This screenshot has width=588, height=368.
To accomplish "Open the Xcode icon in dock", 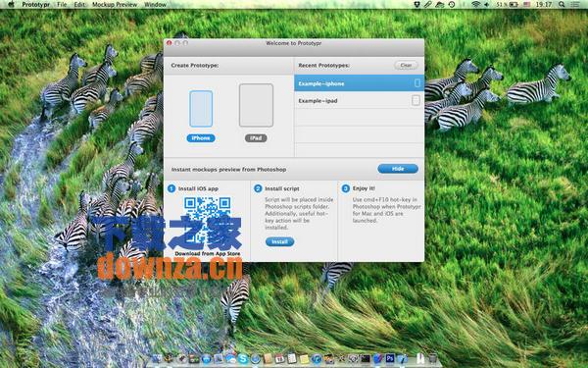I will (x=403, y=358).
